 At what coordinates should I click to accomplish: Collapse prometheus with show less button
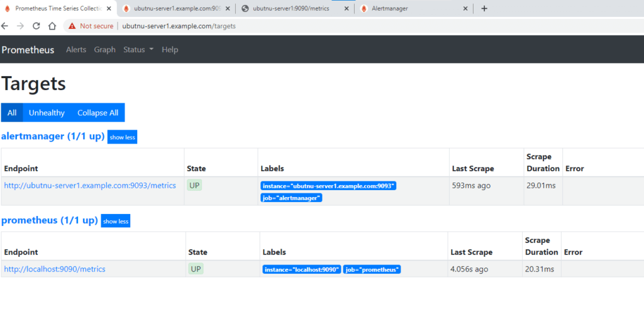tap(116, 221)
